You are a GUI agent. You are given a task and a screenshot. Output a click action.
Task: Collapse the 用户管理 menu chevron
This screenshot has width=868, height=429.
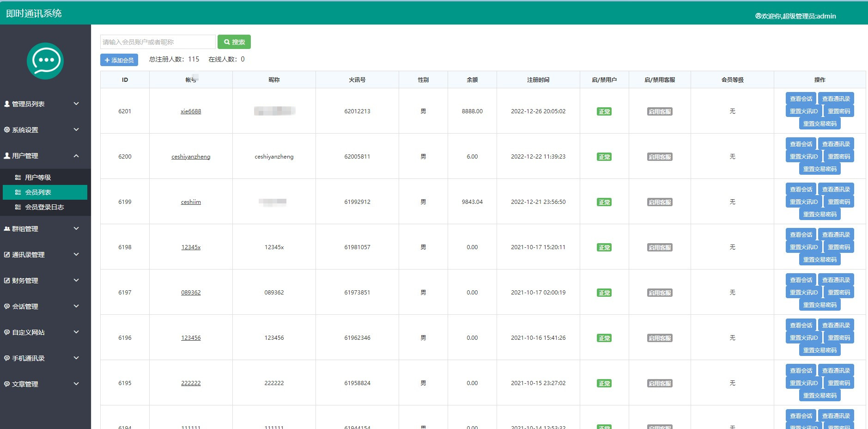point(76,156)
